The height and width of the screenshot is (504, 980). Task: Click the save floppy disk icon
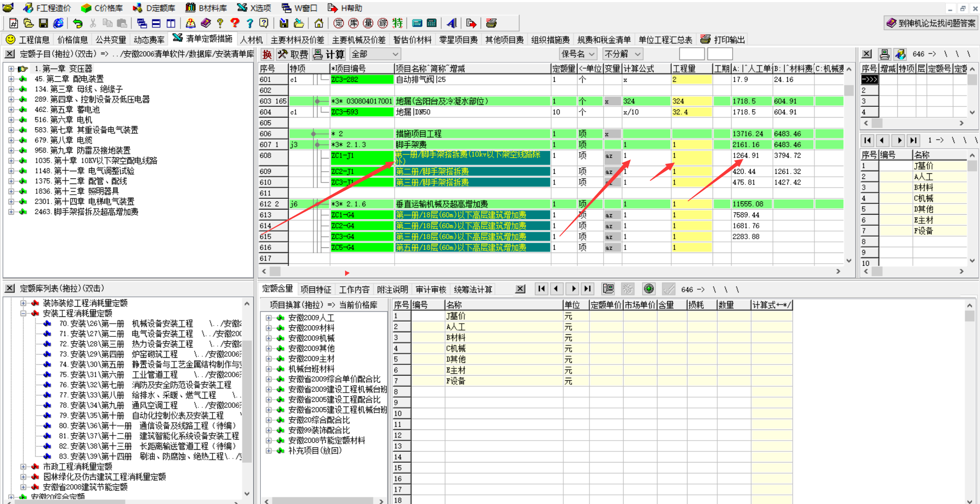(x=43, y=24)
